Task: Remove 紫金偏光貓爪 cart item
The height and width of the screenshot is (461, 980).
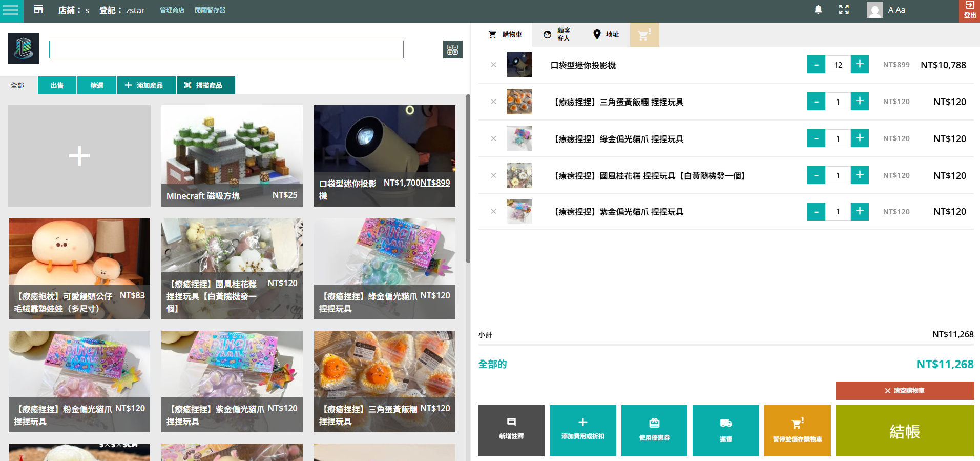Action: click(x=493, y=211)
